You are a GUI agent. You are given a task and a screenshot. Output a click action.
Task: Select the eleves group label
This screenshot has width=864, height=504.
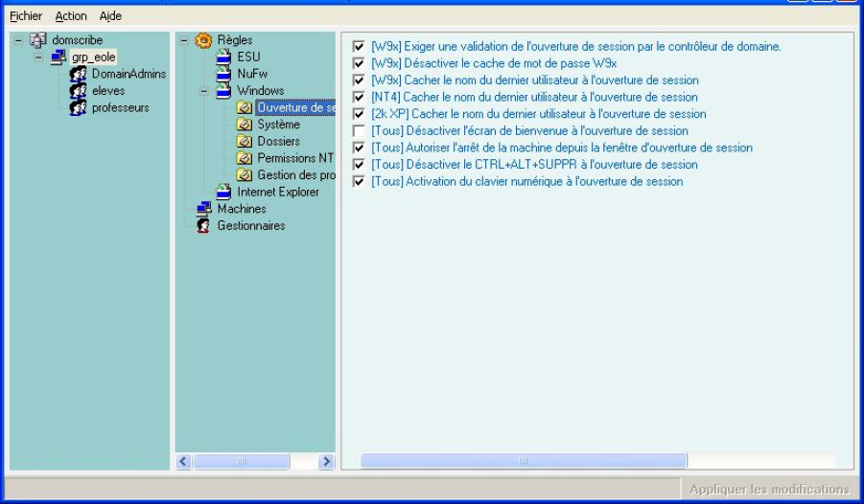tap(108, 91)
